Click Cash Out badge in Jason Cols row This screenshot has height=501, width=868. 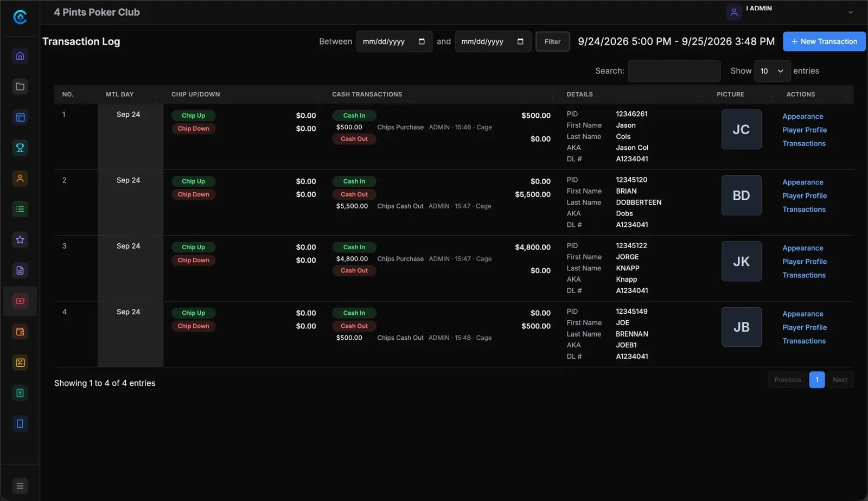pyautogui.click(x=354, y=139)
